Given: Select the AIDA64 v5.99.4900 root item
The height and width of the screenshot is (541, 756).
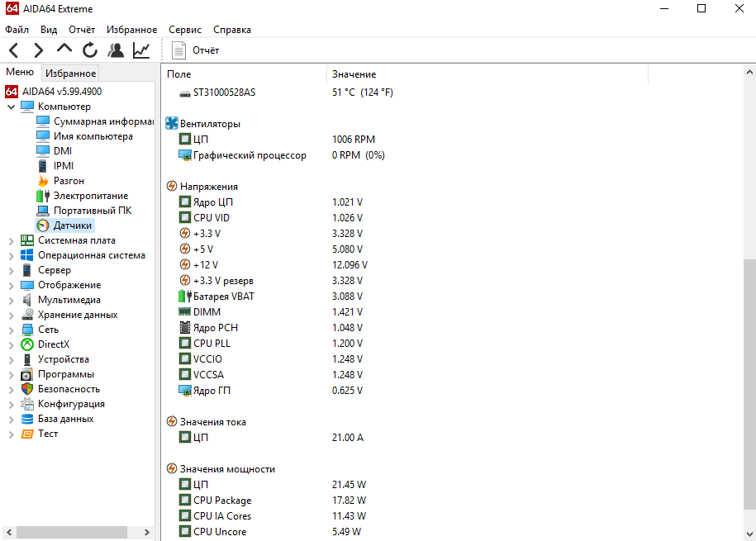Looking at the screenshot, I should pyautogui.click(x=62, y=91).
